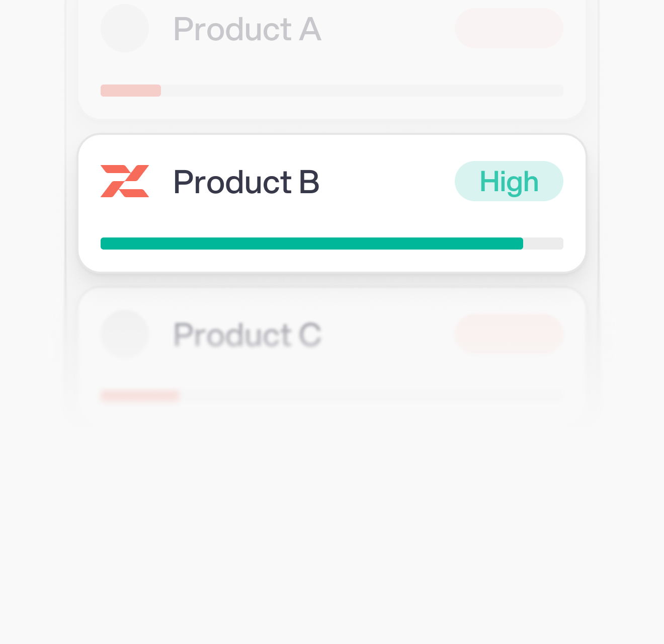664x644 pixels.
Task: Open the blurred Product C title
Action: tap(247, 335)
